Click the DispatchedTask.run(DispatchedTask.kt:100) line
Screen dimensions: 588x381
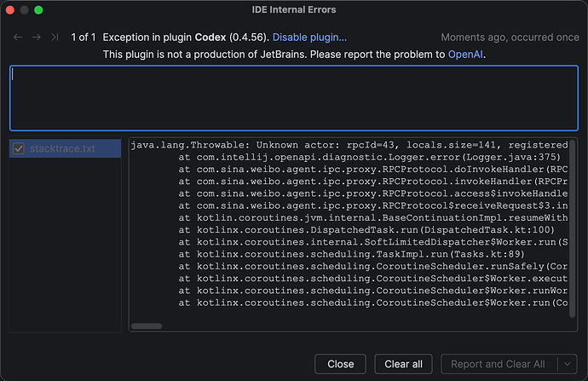[366, 230]
